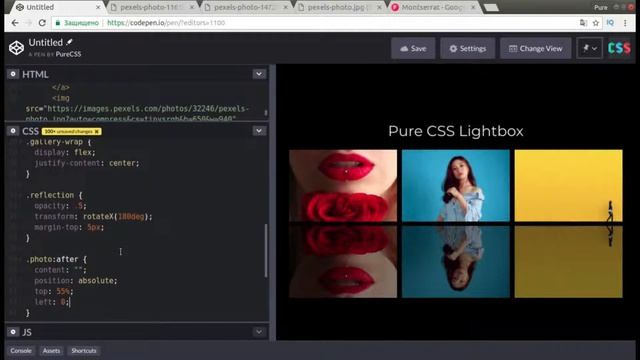Screen dimensions: 640x360
Task: Click the 'display: flex;' code line
Action: coord(64,152)
